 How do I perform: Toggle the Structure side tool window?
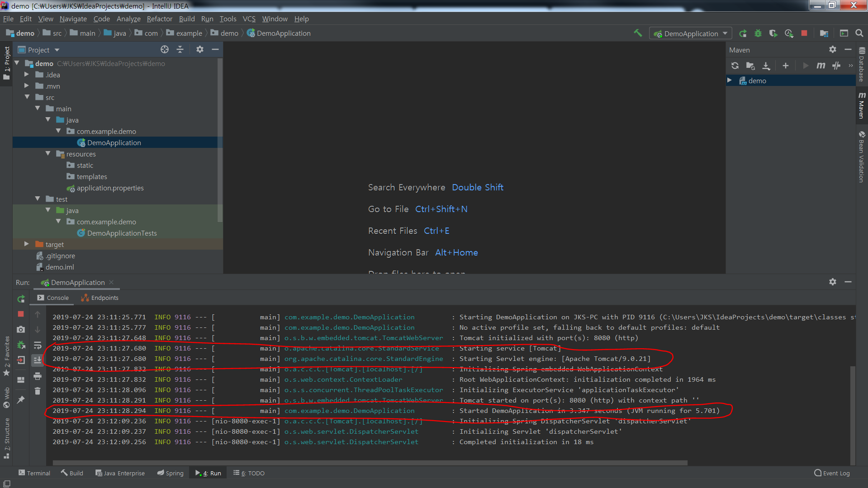(6, 438)
